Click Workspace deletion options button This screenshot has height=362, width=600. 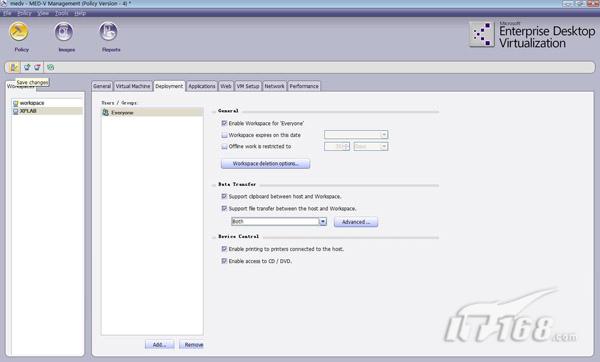(x=266, y=164)
